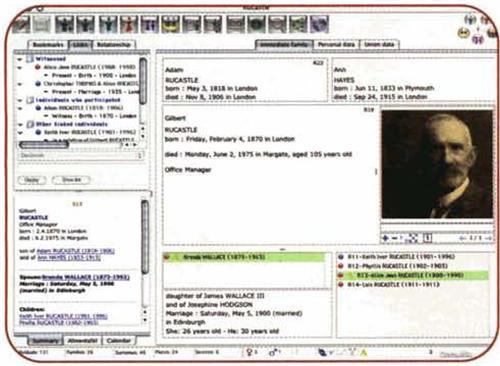This screenshot has width=500, height=366.
Task: Select the Bookmarks tab
Action: coord(48,45)
